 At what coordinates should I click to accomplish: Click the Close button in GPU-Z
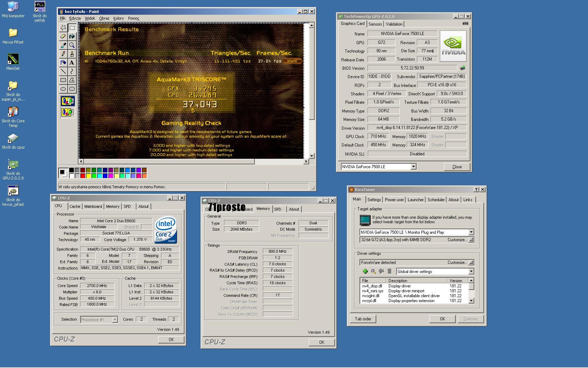coord(457,167)
